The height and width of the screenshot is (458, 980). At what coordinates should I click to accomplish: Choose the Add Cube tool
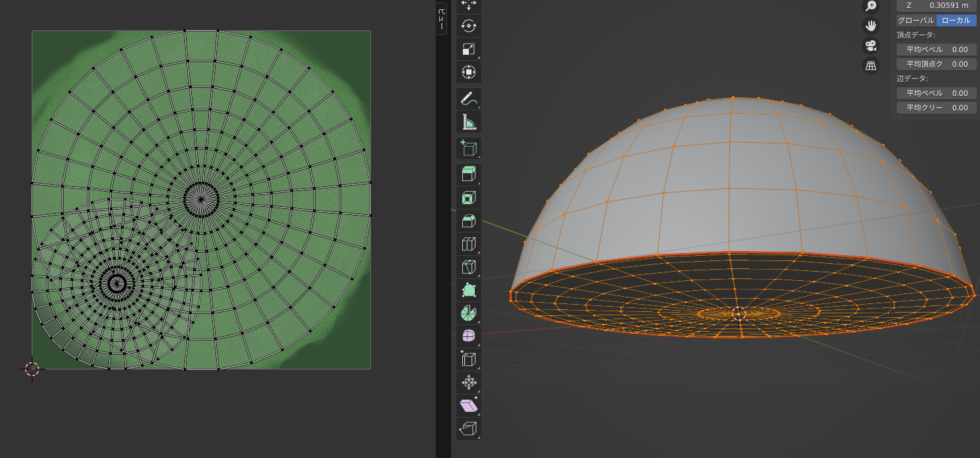point(469,149)
